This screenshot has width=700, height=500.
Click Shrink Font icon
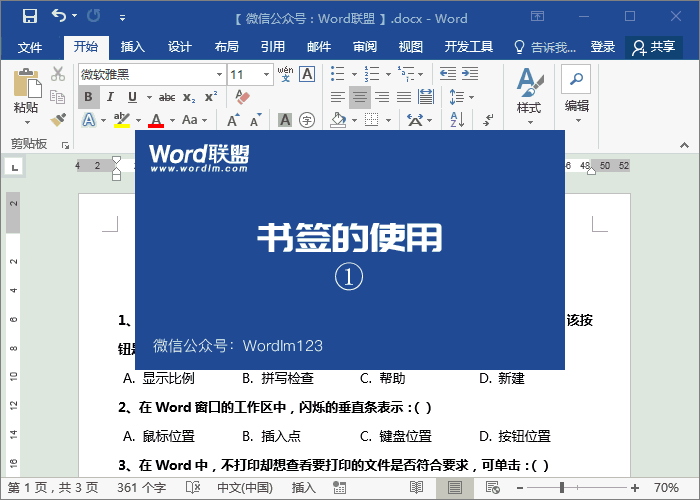(255, 120)
